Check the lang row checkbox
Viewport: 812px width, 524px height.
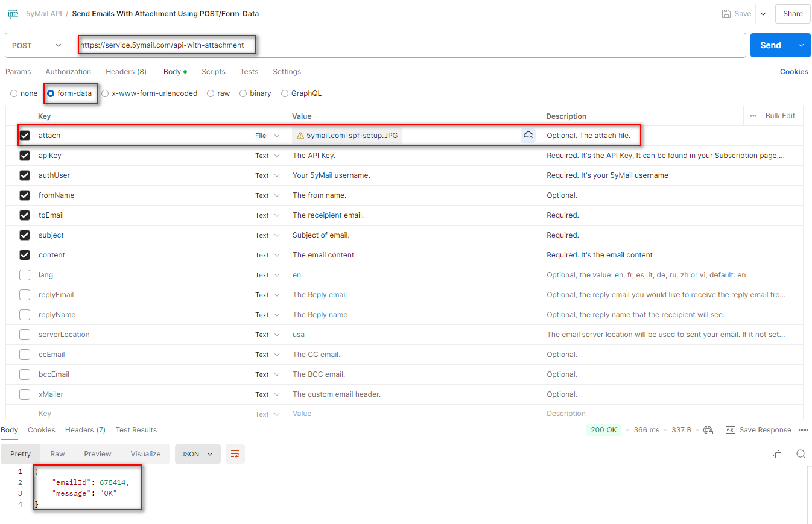[x=25, y=275]
